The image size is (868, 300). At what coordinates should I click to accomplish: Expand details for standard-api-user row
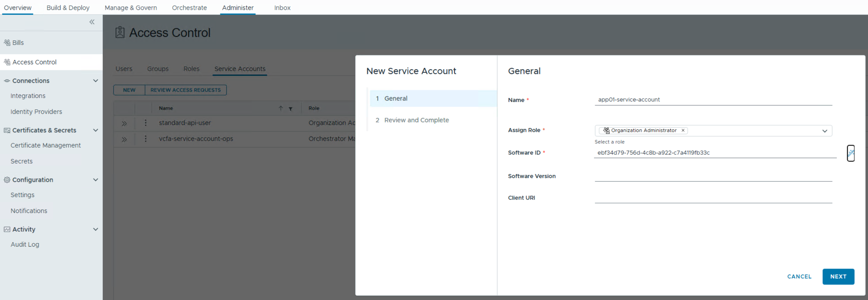(x=124, y=123)
